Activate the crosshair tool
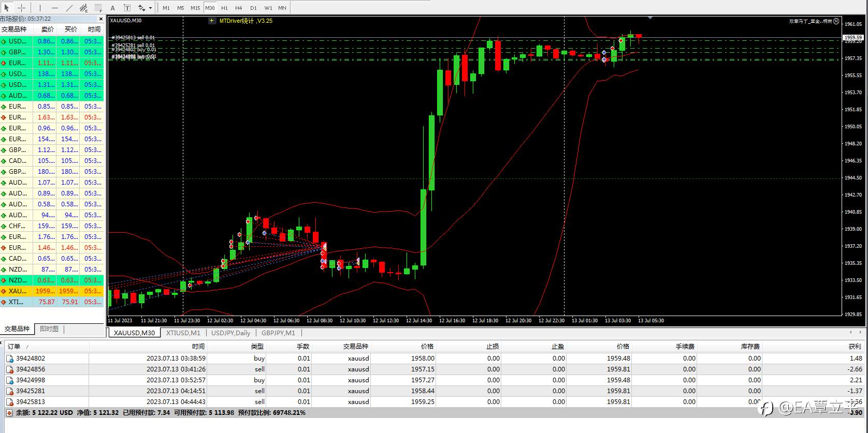This screenshot has width=868, height=433. tap(22, 8)
